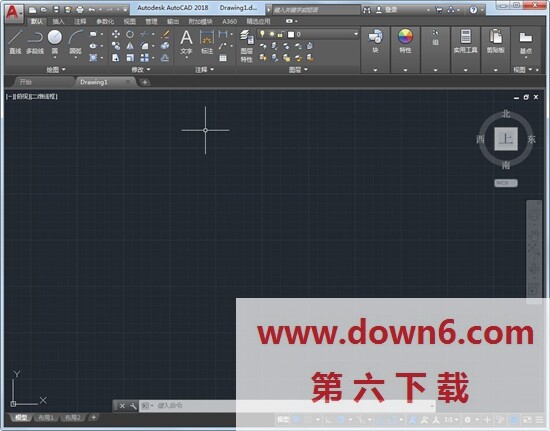Viewport: 550px width, 431px height.
Task: Select the Move tool
Action: click(x=115, y=34)
